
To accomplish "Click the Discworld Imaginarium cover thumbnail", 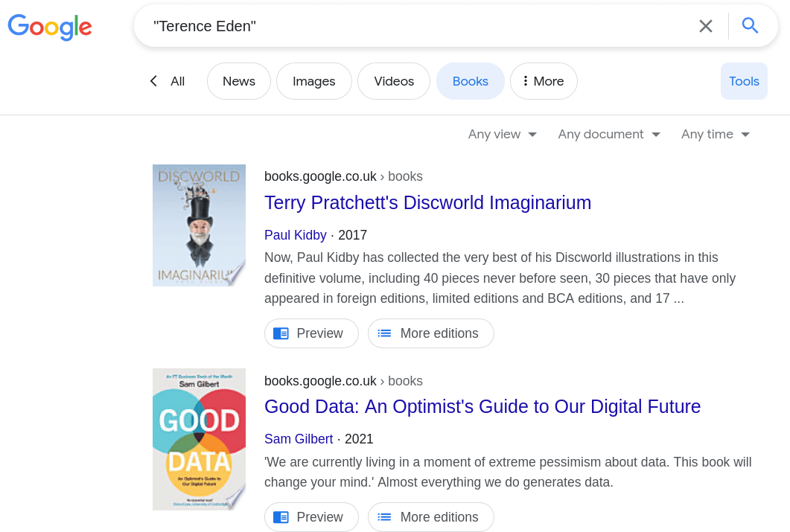I will pyautogui.click(x=199, y=225).
